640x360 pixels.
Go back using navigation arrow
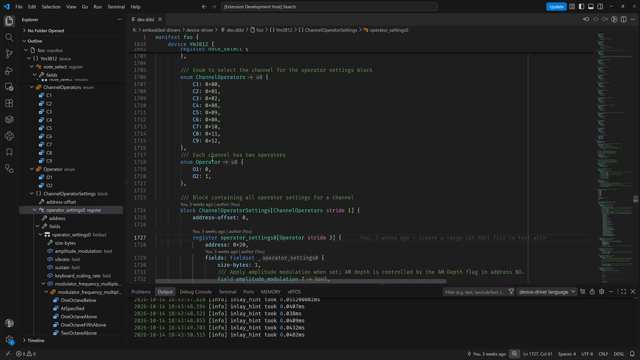click(x=204, y=7)
